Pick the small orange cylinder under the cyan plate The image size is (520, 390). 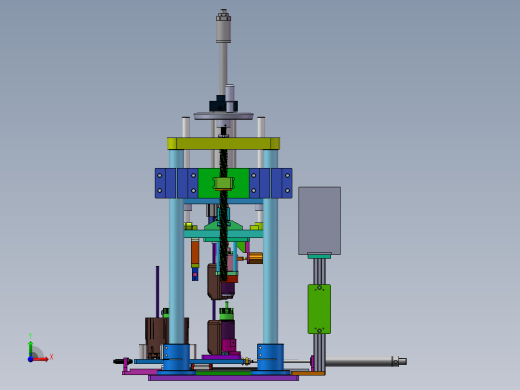(195, 254)
